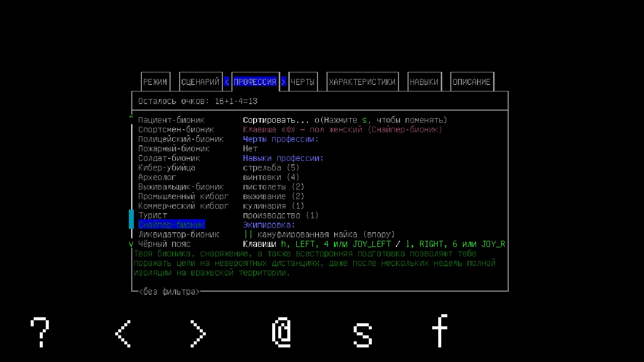Tap the on-screen s sort key
The image size is (644, 362).
362,335
